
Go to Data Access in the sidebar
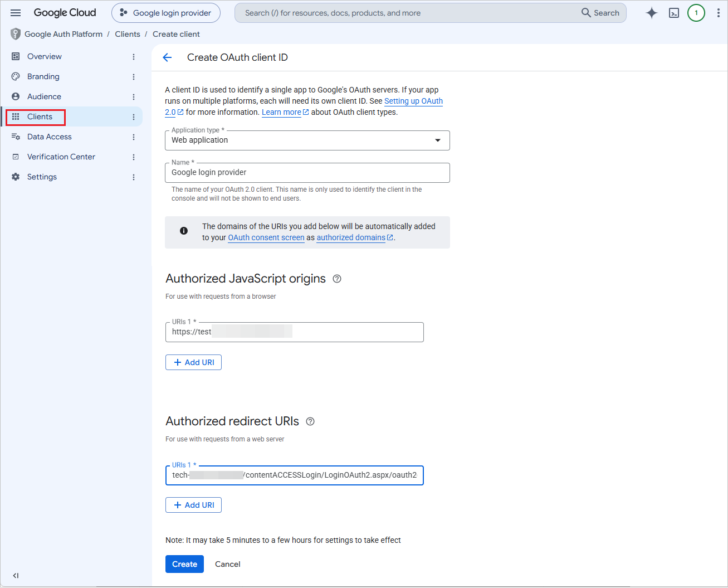pyautogui.click(x=49, y=137)
